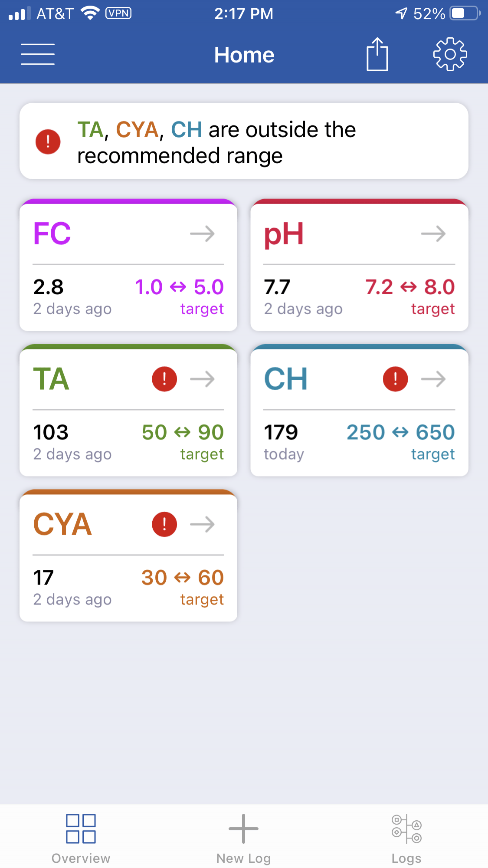Tap the CH warning alert icon

pyautogui.click(x=395, y=379)
